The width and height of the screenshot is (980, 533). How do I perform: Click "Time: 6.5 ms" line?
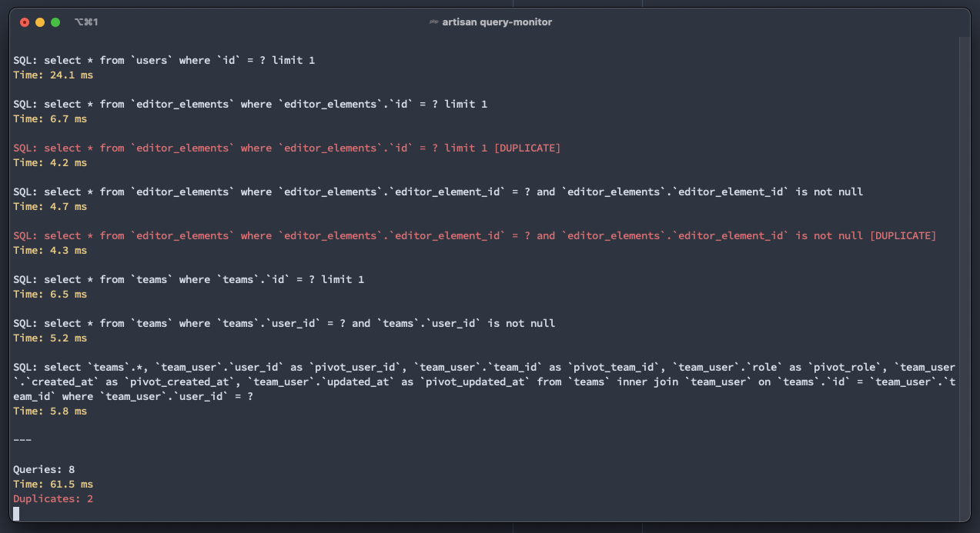click(x=50, y=294)
